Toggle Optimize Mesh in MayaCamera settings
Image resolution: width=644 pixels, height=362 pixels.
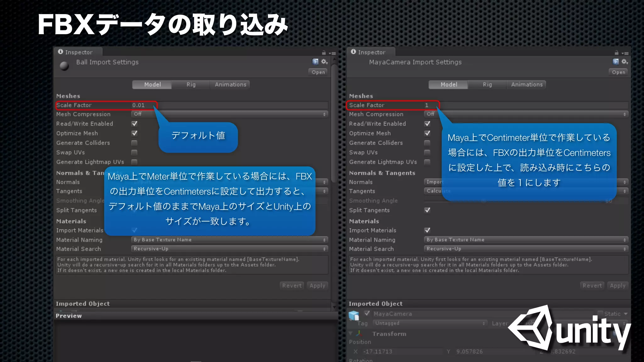[427, 133]
